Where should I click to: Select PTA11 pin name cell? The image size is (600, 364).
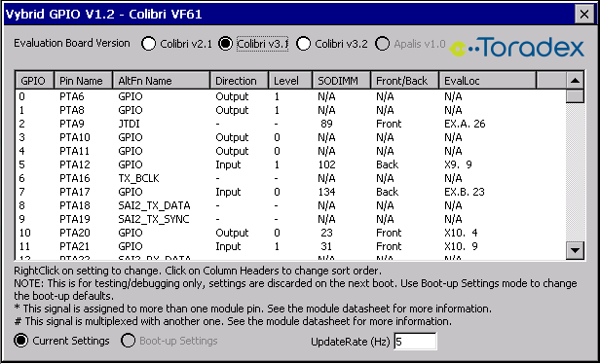pos(75,151)
